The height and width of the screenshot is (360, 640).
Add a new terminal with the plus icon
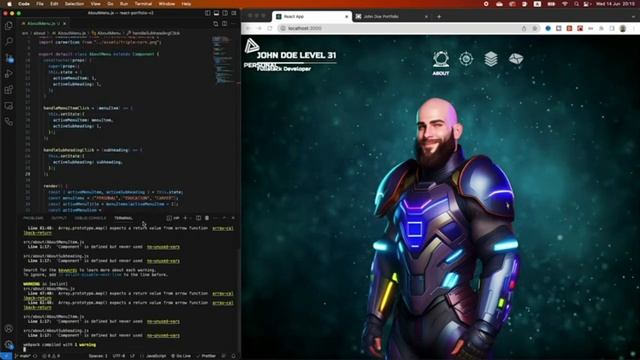(185, 218)
